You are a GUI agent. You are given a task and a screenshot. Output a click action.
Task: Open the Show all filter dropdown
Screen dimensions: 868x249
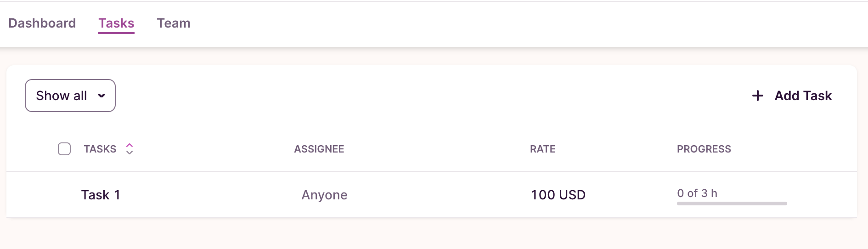pos(70,96)
